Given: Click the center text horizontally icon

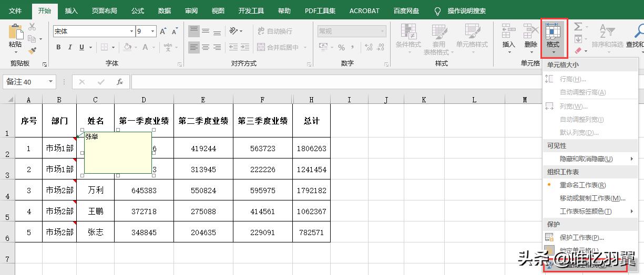Looking at the screenshot, I should [206, 47].
